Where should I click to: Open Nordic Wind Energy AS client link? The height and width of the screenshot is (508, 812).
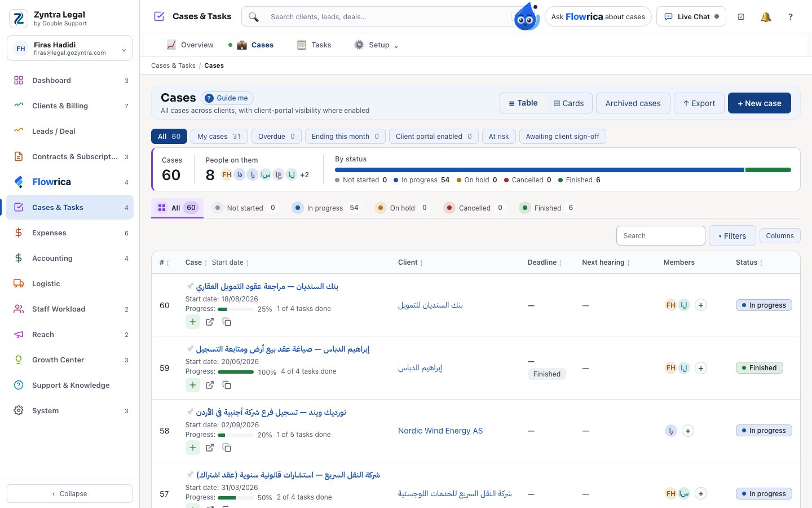[440, 431]
